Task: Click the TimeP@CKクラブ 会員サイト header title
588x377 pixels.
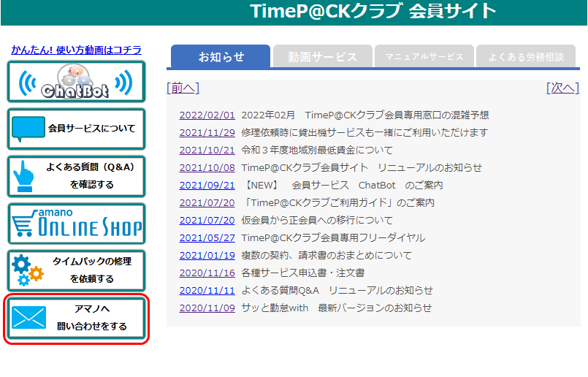Action: pyautogui.click(x=373, y=11)
